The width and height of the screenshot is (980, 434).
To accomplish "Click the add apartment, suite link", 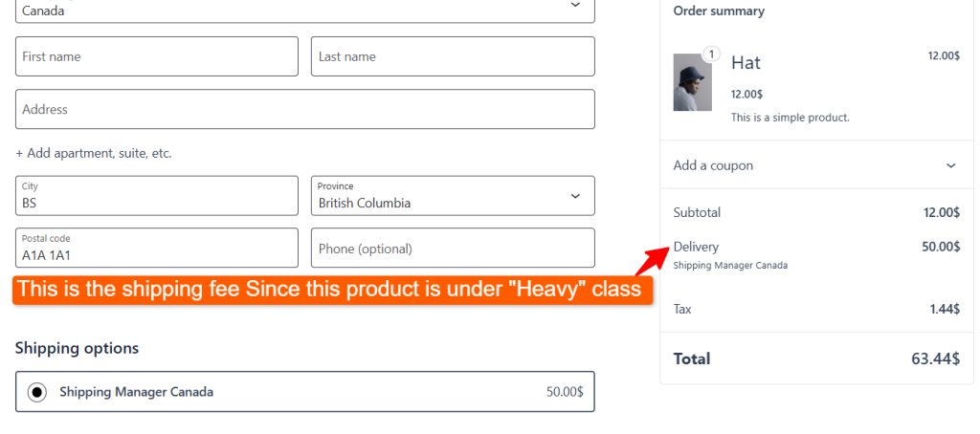I will [94, 153].
